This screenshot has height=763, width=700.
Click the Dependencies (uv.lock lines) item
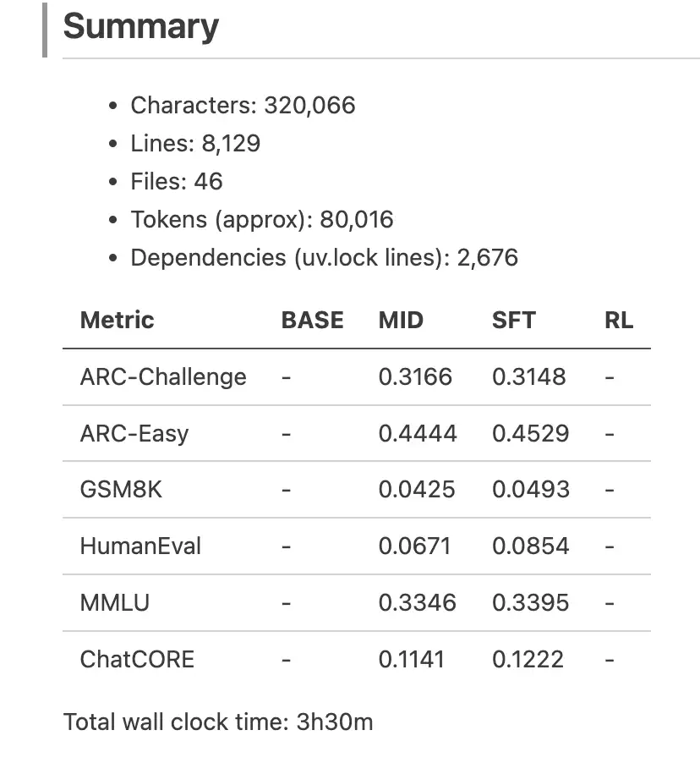[x=324, y=258]
